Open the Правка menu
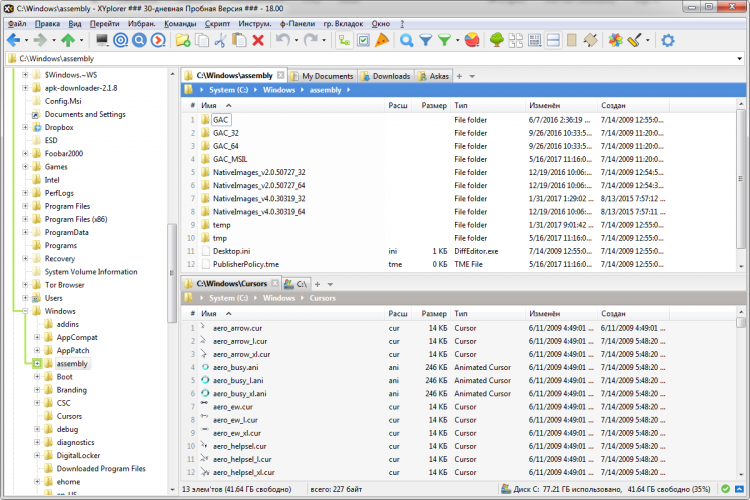The width and height of the screenshot is (750, 500). click(x=47, y=23)
